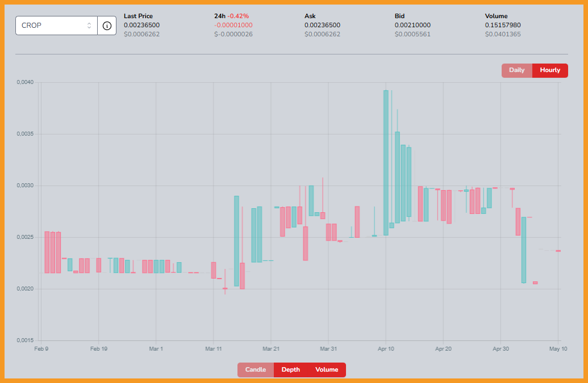This screenshot has height=383, width=588.
Task: Click the Ask column heading
Action: pos(310,16)
